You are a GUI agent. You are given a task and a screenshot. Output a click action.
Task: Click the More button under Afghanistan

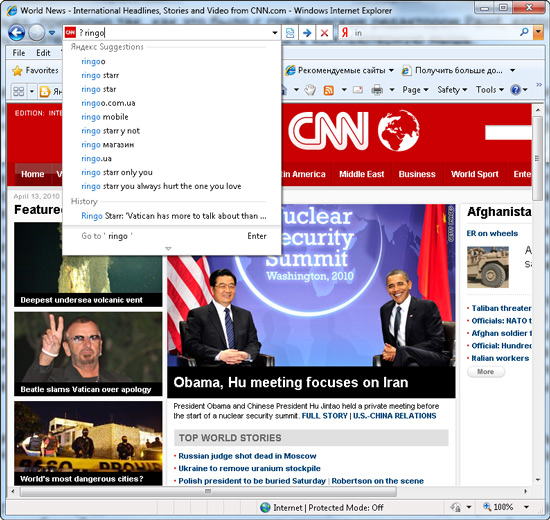(x=486, y=372)
